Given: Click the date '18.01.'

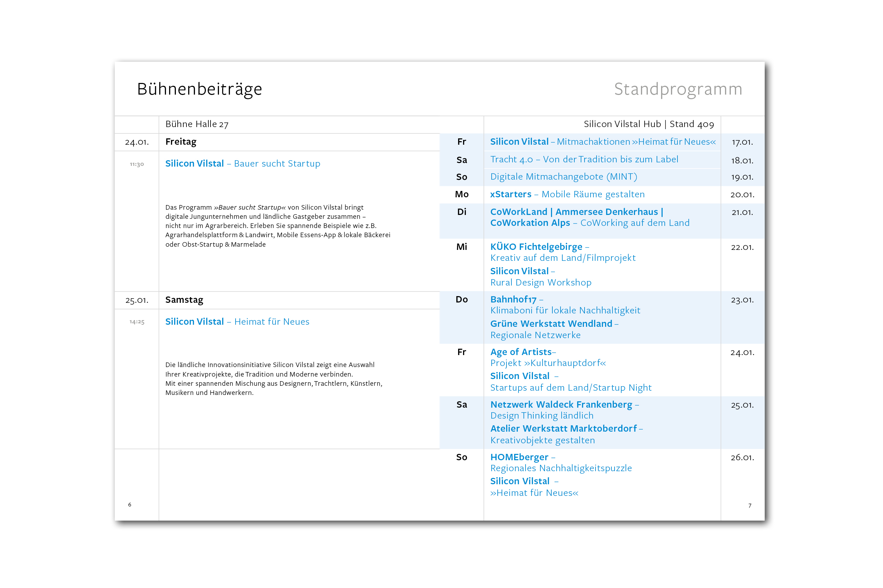Looking at the screenshot, I should point(742,161).
